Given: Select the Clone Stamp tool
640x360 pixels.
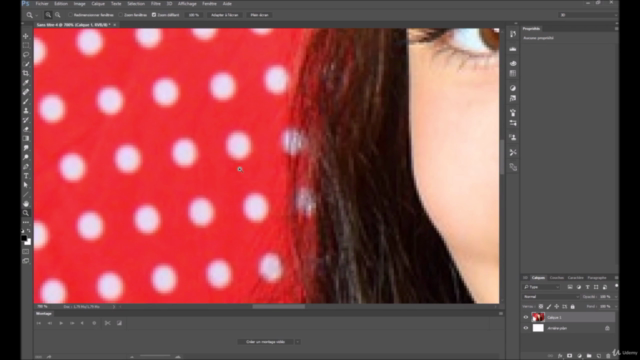Looking at the screenshot, I should 26,111.
